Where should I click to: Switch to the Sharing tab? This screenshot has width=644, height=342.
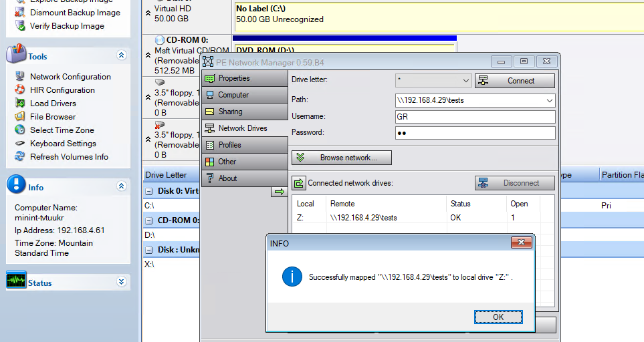pyautogui.click(x=245, y=112)
